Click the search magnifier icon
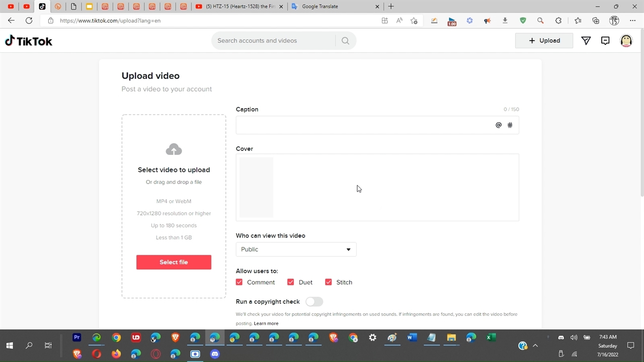 (345, 41)
